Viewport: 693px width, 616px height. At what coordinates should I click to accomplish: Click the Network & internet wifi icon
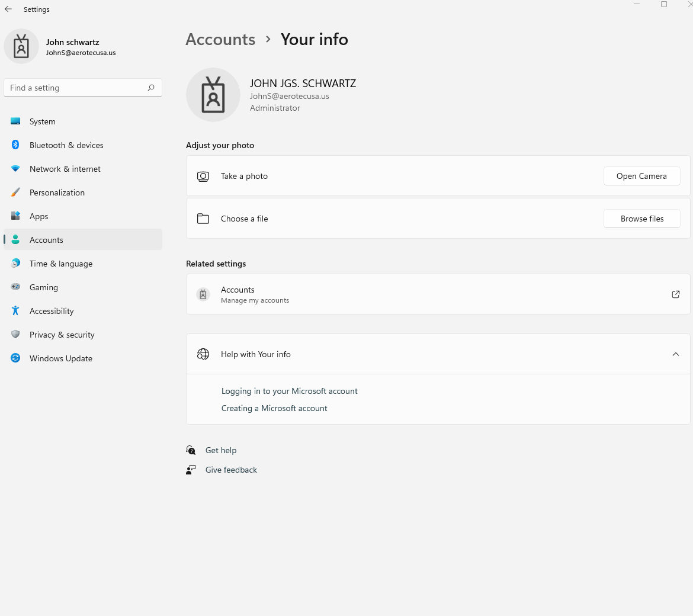tap(15, 169)
